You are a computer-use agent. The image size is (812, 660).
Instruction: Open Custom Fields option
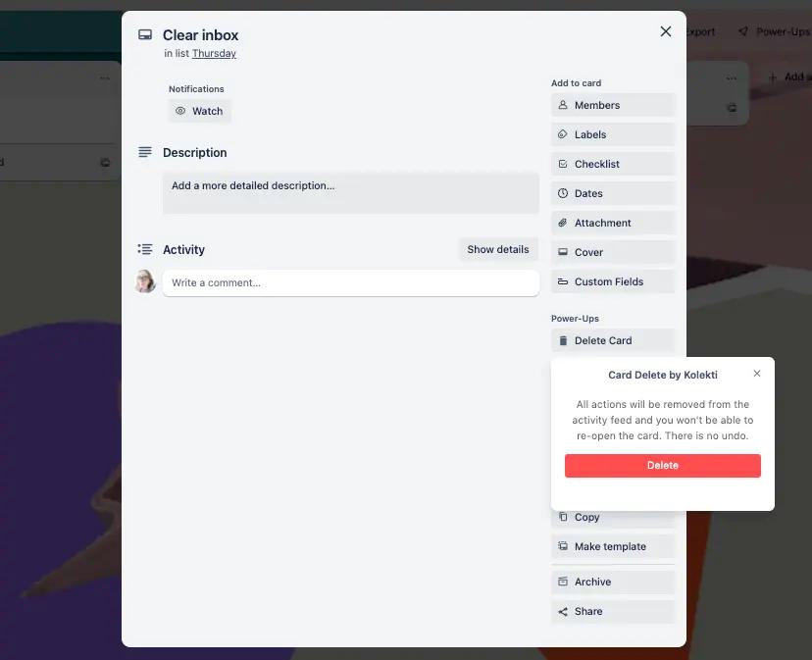click(613, 281)
